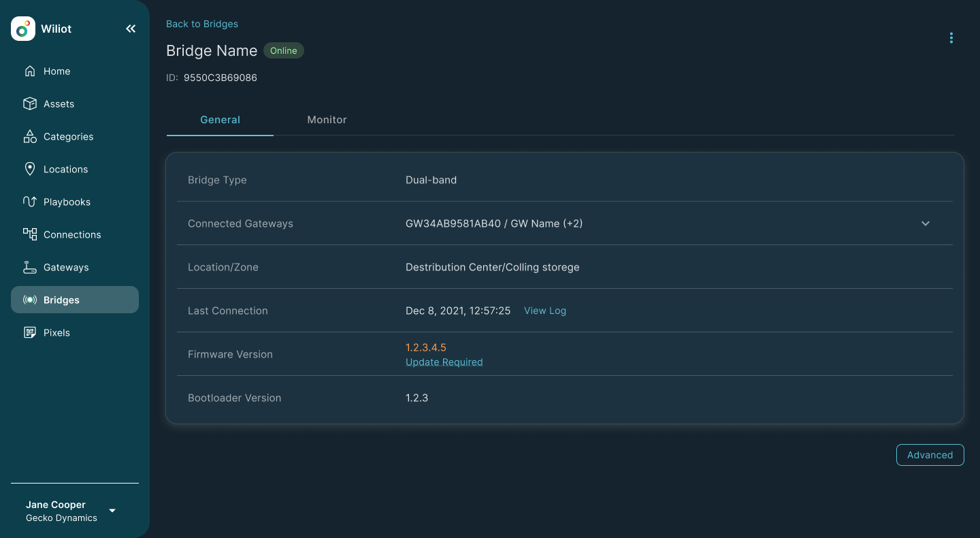Open Gateways in sidebar
980x538 pixels.
(x=75, y=267)
